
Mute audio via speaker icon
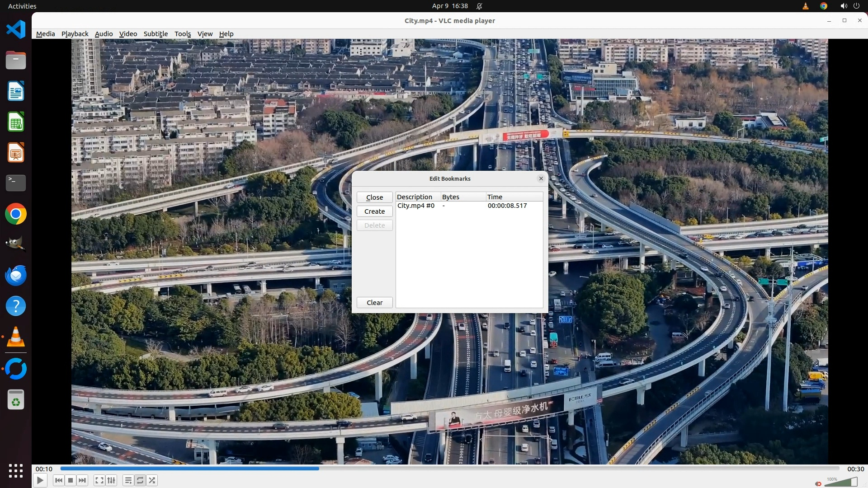818,483
